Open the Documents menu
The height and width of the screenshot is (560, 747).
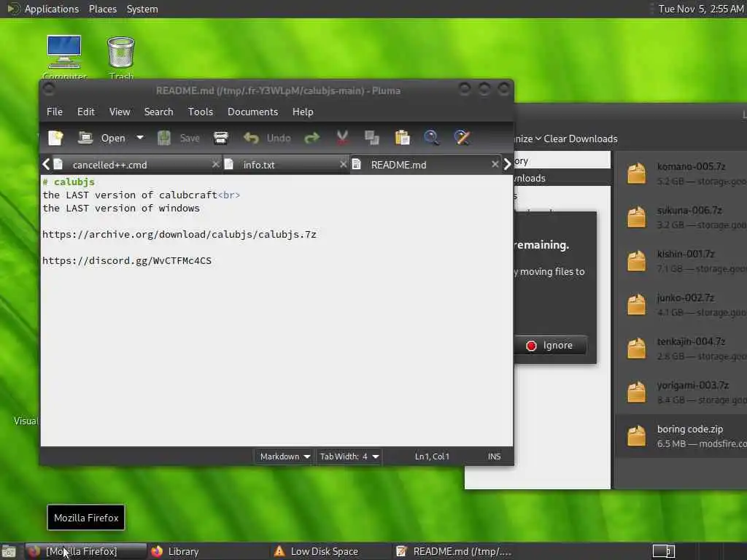[x=252, y=112]
